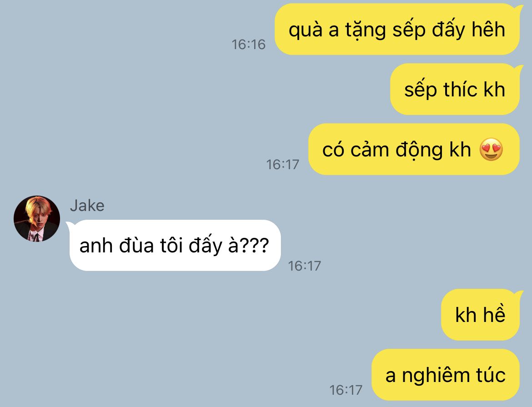The image size is (532, 407).
Task: Click the 16:17 timestamp beside 'a nghiêm túc'
Action: coord(346,390)
